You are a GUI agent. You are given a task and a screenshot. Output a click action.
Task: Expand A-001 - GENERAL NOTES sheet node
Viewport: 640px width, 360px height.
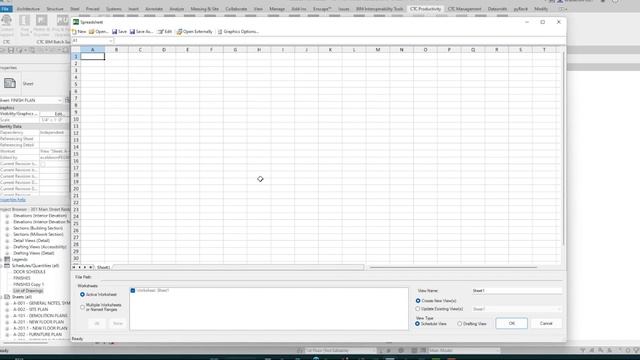click(x=7, y=303)
